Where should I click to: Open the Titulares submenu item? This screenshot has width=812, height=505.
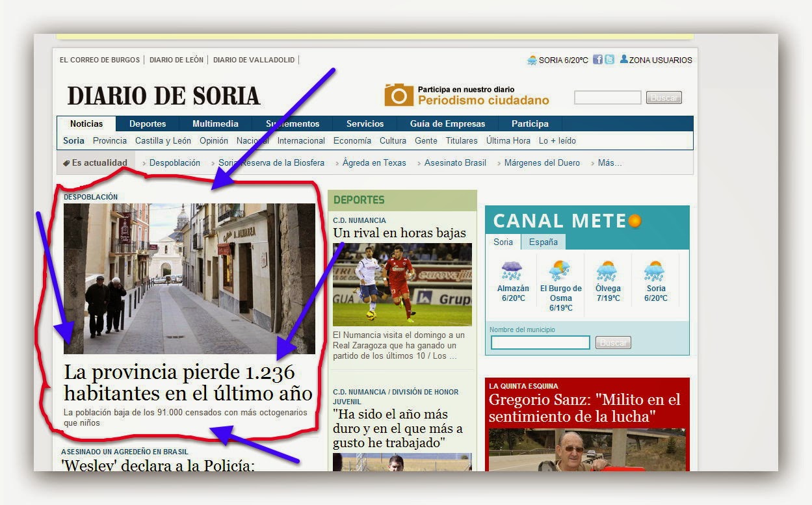point(462,140)
